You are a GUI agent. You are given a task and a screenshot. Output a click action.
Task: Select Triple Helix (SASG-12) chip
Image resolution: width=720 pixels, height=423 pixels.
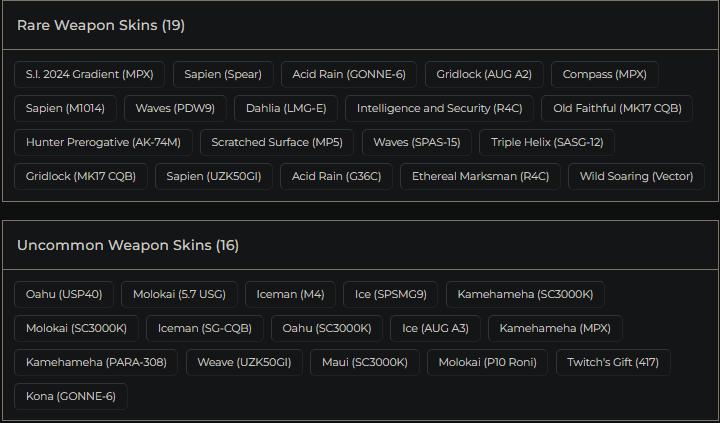coord(547,142)
